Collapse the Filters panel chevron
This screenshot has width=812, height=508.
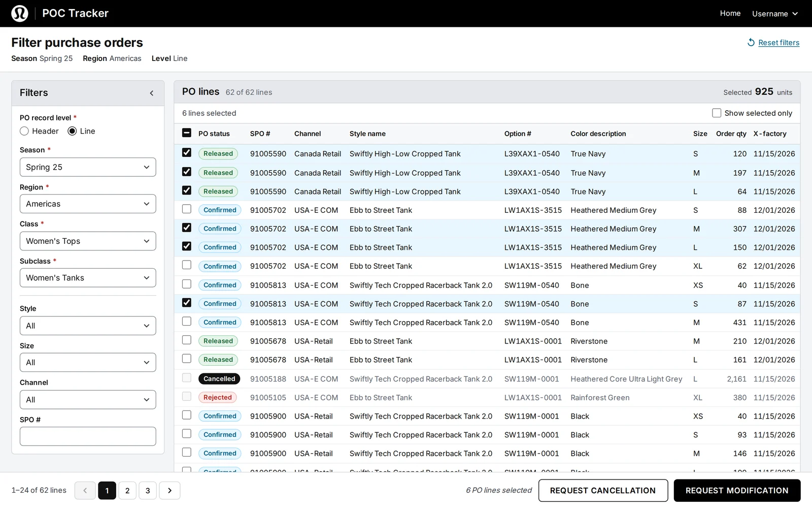[151, 93]
